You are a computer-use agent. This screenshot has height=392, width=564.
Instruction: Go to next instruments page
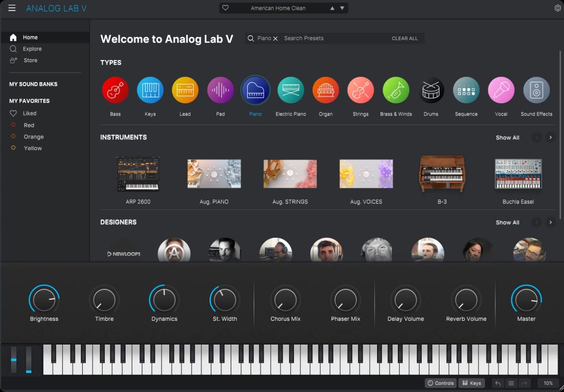550,138
